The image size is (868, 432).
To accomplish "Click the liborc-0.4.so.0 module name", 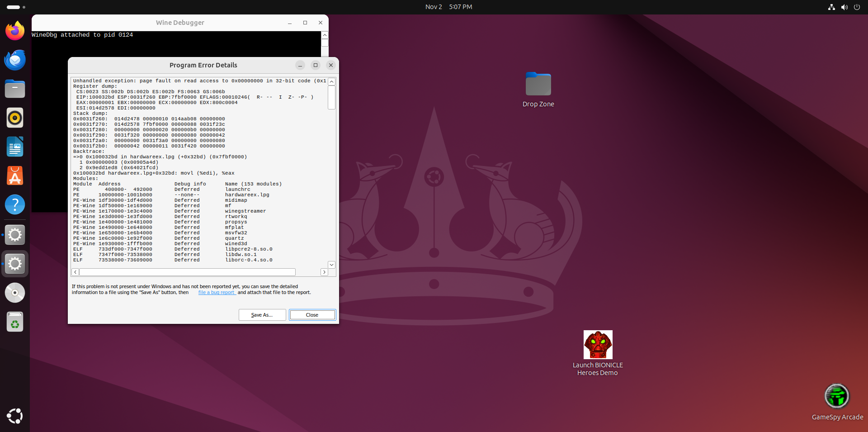I will click(249, 260).
